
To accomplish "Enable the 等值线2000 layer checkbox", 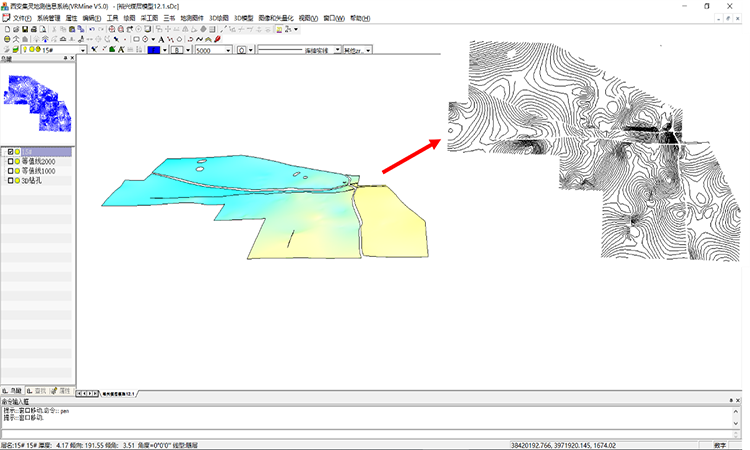I will click(x=11, y=162).
